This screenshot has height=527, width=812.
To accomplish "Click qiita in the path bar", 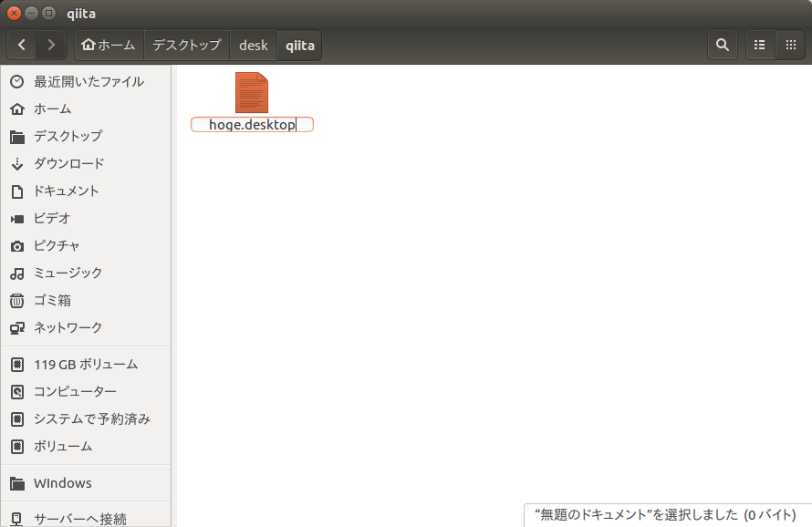I will (x=300, y=45).
